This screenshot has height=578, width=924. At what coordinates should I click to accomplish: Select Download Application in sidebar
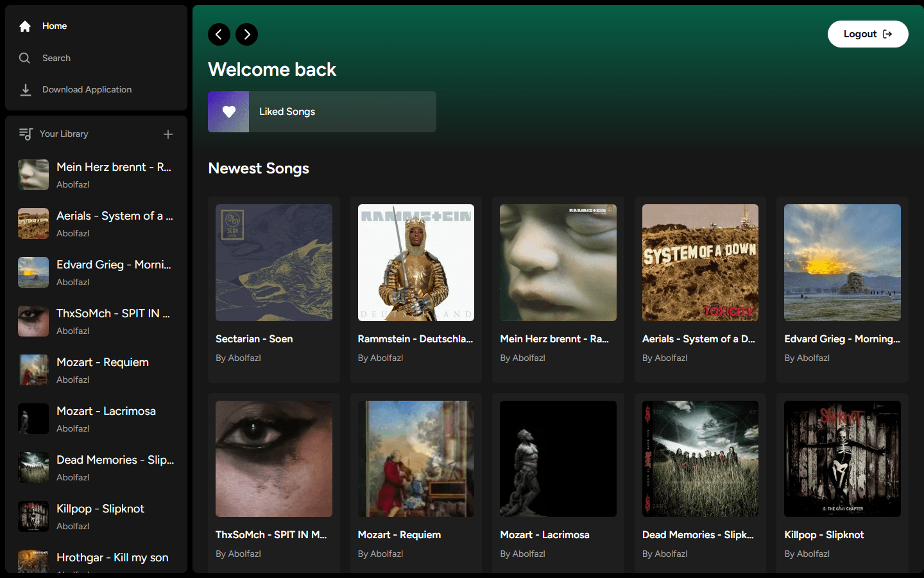click(x=96, y=90)
